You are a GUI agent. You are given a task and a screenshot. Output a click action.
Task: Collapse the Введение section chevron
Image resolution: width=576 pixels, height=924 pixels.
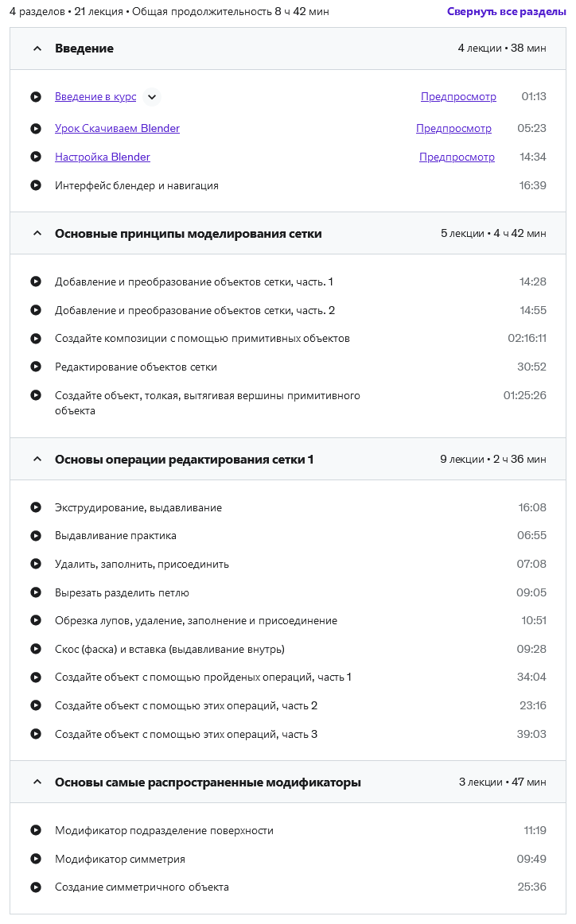click(37, 49)
